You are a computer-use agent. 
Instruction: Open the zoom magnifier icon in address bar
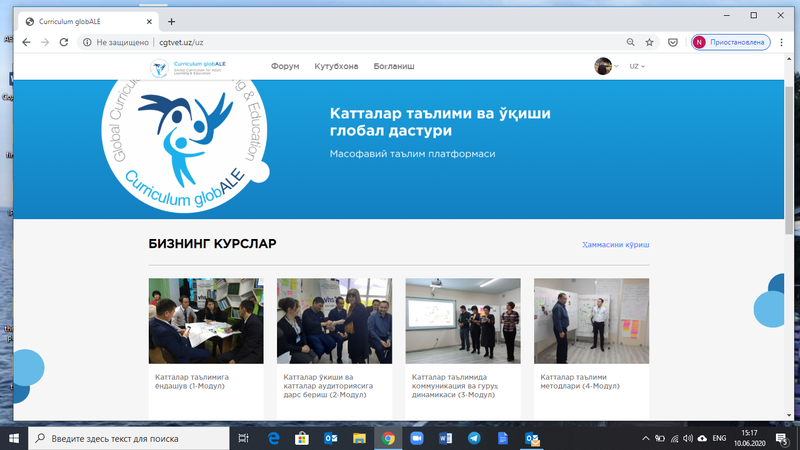click(x=630, y=43)
